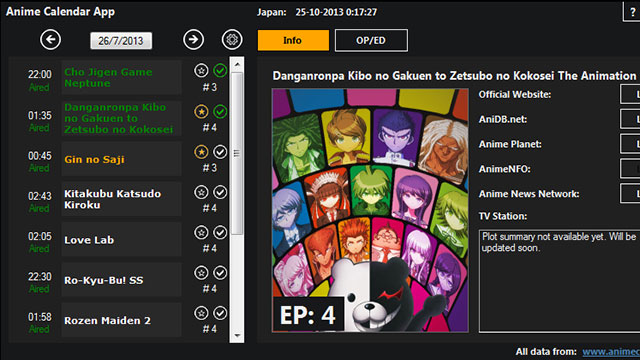Screen dimensions: 640x360
Task: Click the Danganronpa title heading in Info panel
Action: pyautogui.click(x=454, y=76)
